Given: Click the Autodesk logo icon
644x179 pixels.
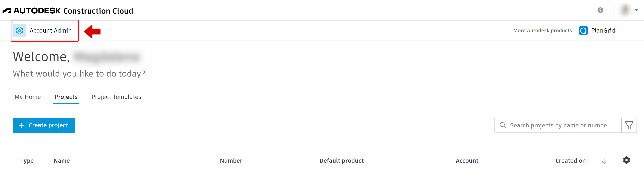Looking at the screenshot, I should click(7, 11).
